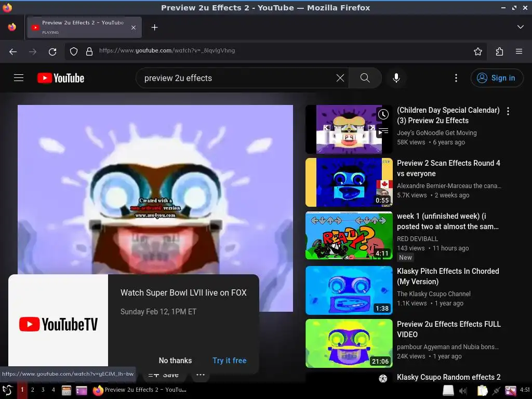Run the search with the magnifier button
This screenshot has width=532, height=399.
365,78
